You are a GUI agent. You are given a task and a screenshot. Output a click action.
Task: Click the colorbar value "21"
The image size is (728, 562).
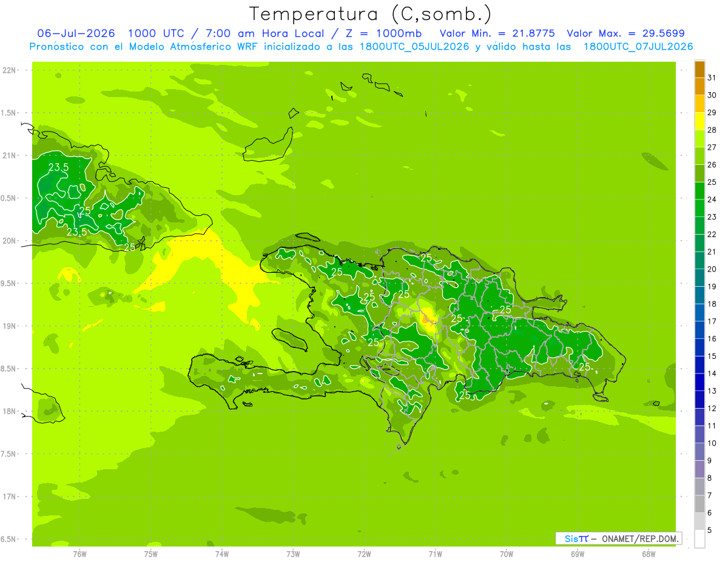pyautogui.click(x=712, y=252)
